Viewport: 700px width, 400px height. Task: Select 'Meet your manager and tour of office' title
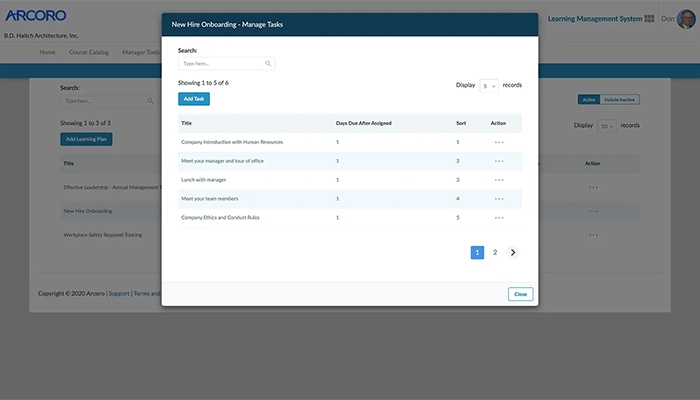point(222,161)
